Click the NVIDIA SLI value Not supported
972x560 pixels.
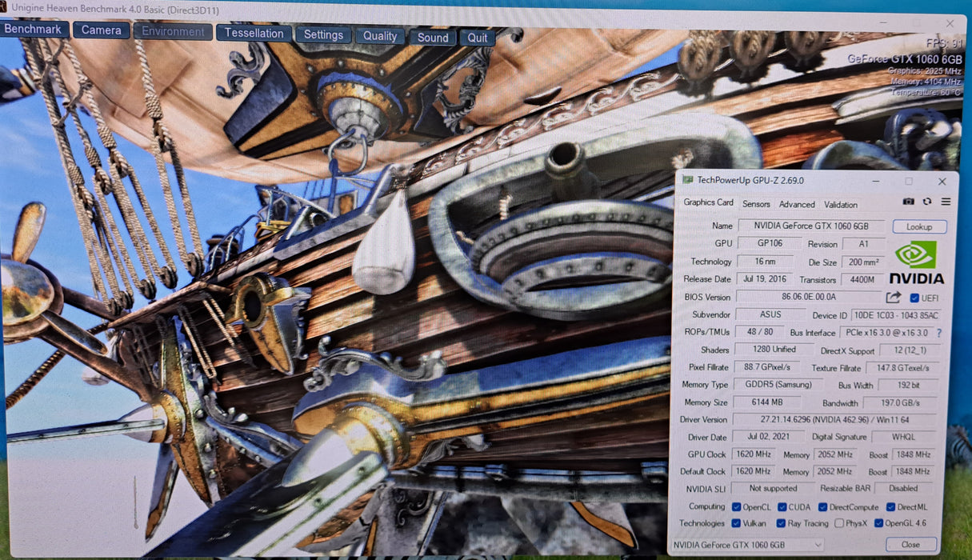pos(774,488)
